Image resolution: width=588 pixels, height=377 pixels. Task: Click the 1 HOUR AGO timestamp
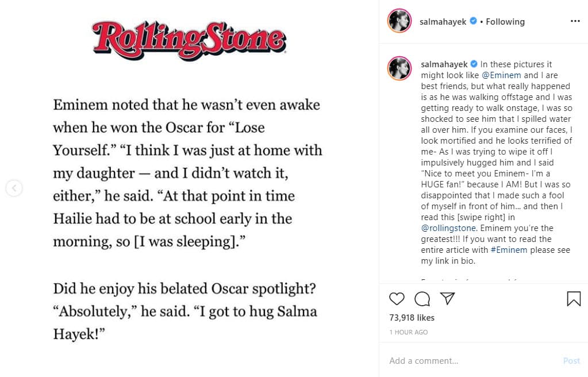pos(409,332)
